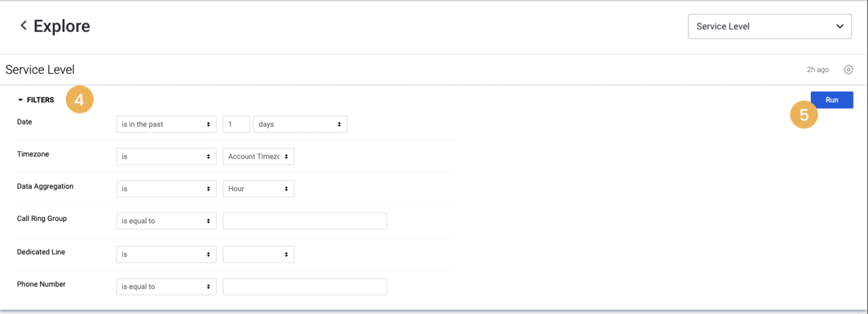This screenshot has height=314, width=868.
Task: Click the Explore heading link
Action: point(62,26)
